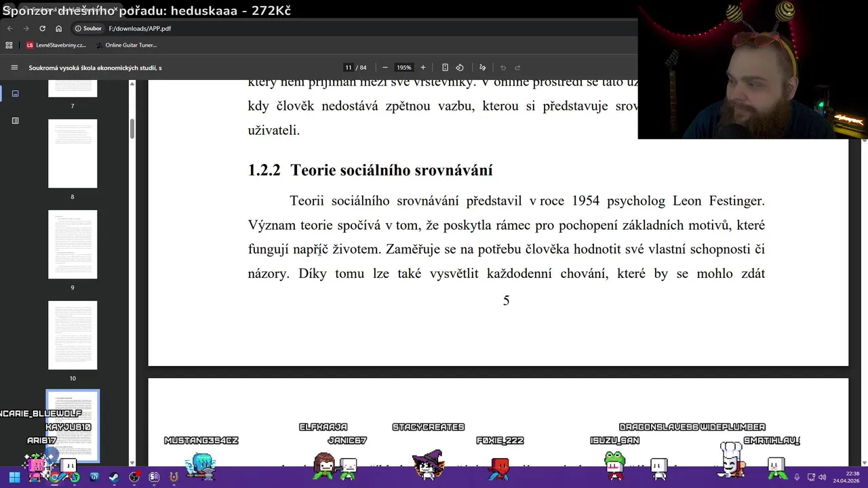Image resolution: width=868 pixels, height=488 pixels.
Task: Open network settings in system tray
Action: point(811,477)
